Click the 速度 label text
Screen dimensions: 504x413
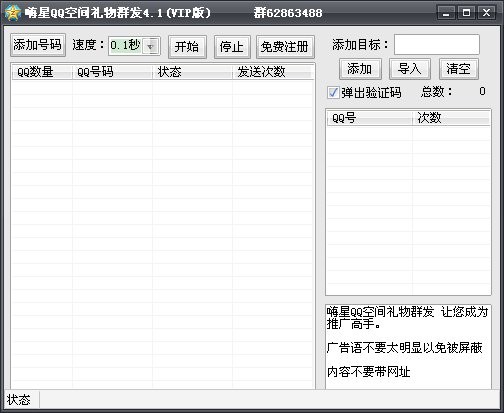88,45
